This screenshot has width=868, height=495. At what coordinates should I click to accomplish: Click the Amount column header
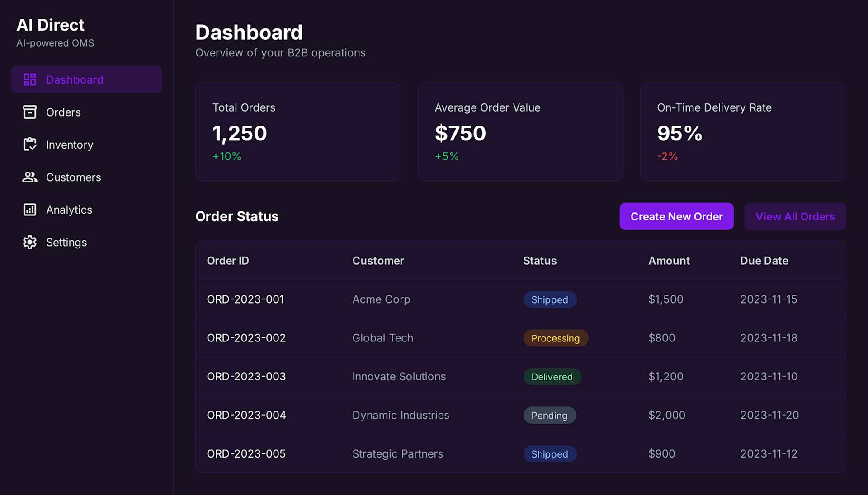669,261
